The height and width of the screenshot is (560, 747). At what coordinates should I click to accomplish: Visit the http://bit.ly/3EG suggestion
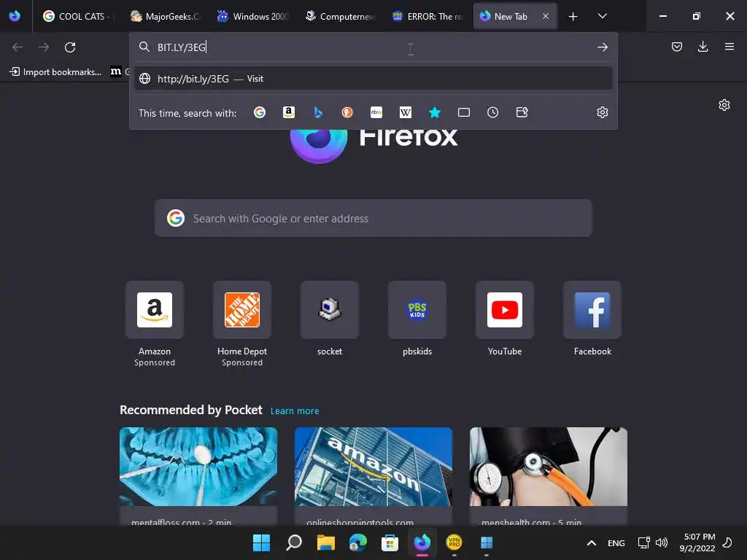[x=373, y=79]
